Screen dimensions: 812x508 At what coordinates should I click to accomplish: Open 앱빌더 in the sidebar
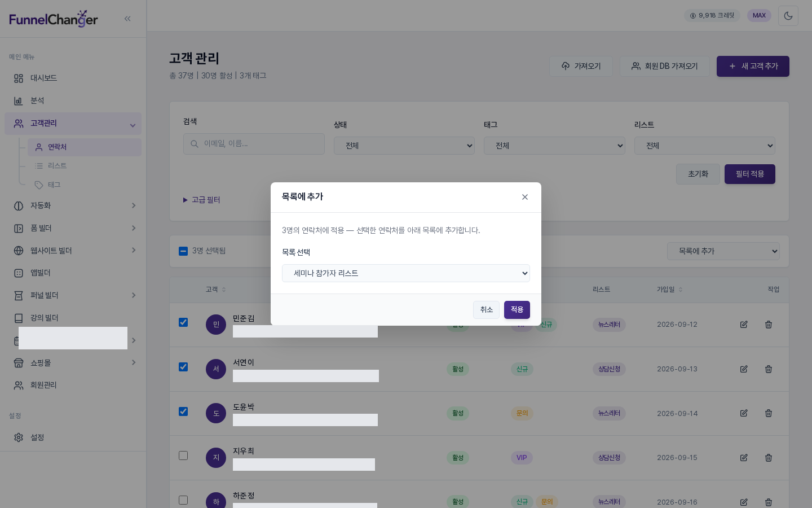click(x=73, y=273)
